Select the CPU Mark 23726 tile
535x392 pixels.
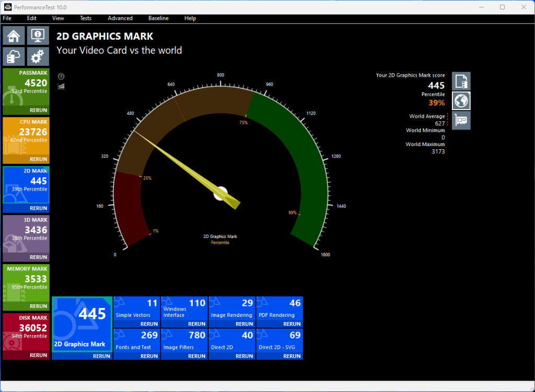(26, 136)
